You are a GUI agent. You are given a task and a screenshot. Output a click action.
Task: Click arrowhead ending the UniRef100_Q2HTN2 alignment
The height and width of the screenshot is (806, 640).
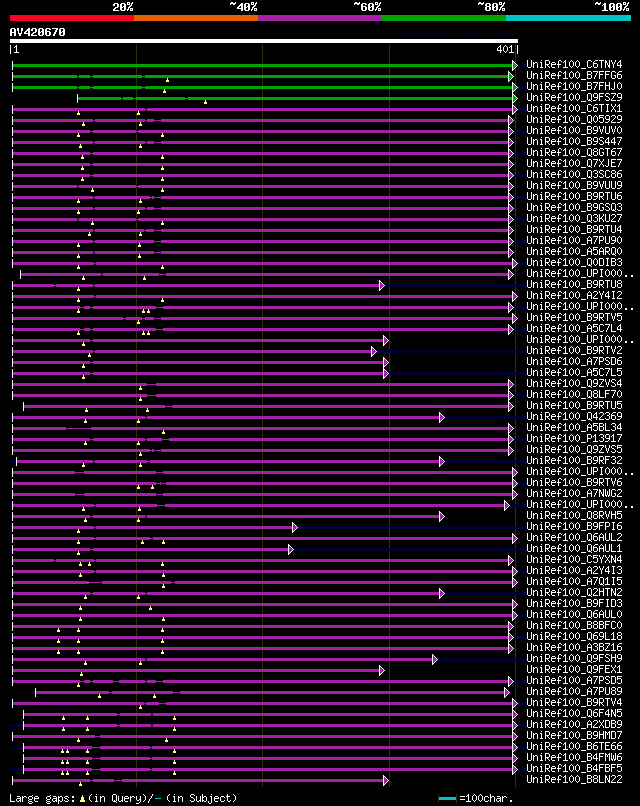[x=442, y=593]
